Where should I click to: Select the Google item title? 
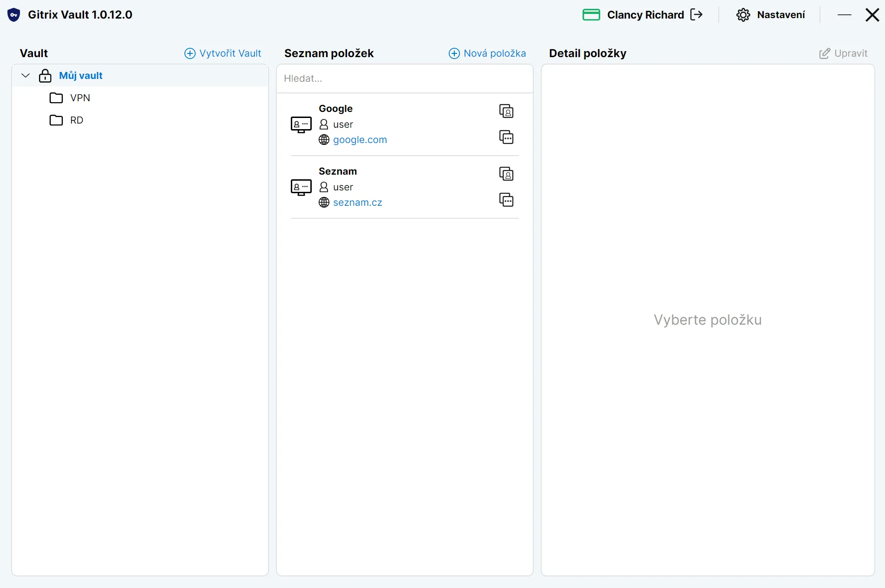coord(336,109)
